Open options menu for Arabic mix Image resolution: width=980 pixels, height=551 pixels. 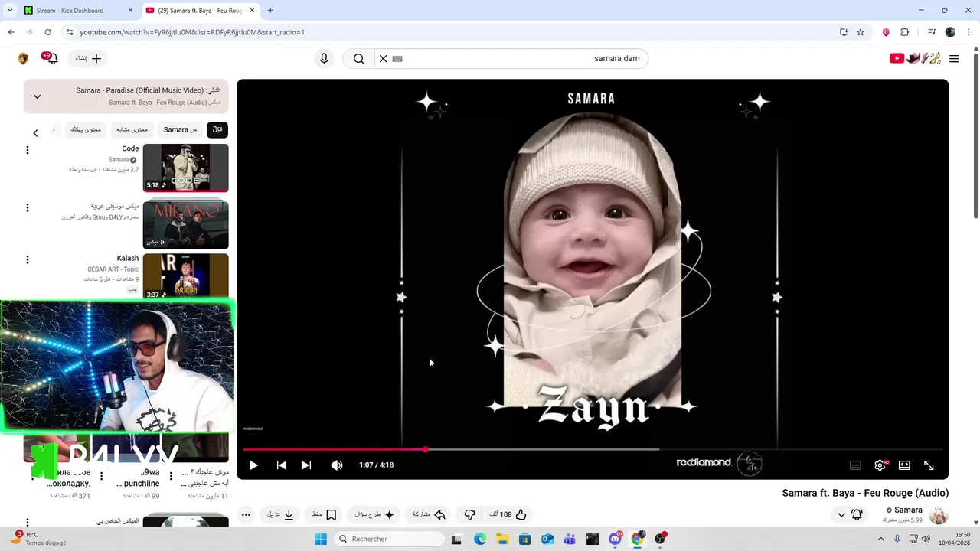point(28,207)
